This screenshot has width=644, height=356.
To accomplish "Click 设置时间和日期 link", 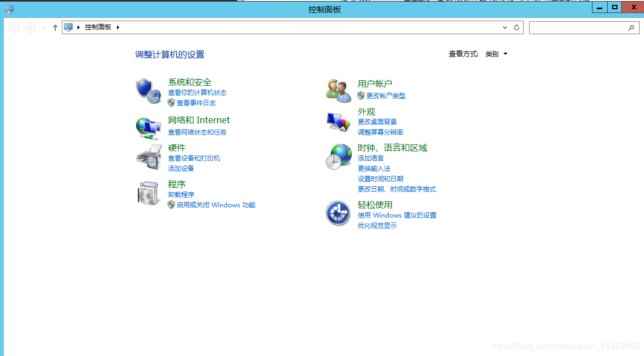I will [x=381, y=179].
